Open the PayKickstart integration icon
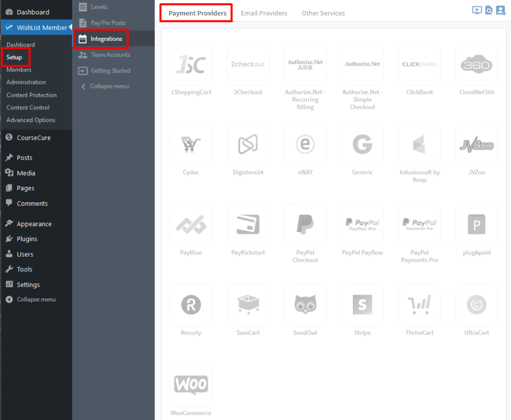 point(248,225)
